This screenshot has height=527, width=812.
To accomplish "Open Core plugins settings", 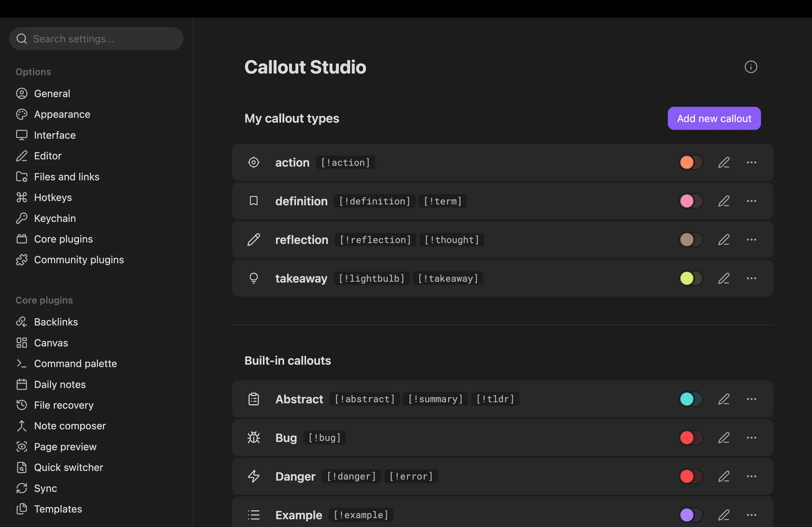I will click(x=63, y=239).
